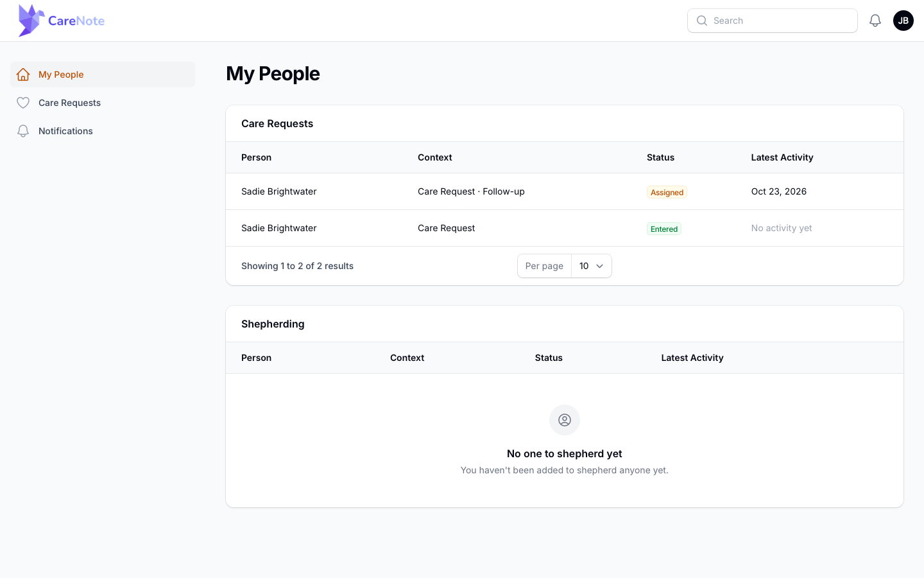
Task: Click the Status header in Shepherding table
Action: (x=549, y=358)
